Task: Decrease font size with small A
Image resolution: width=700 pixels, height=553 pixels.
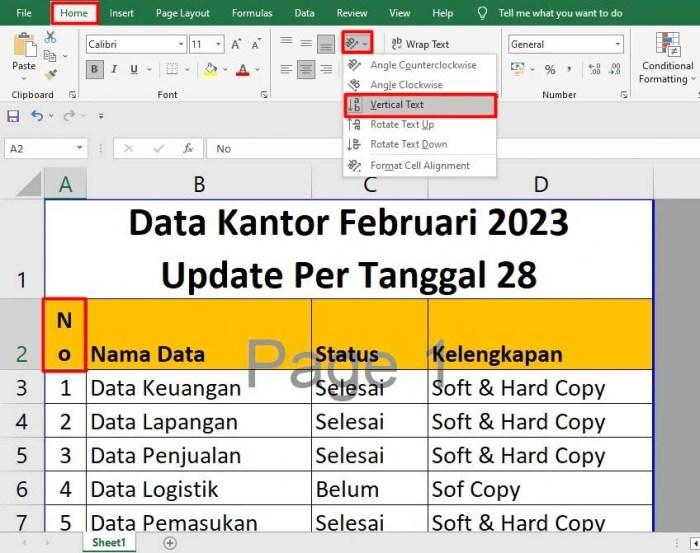Action: click(256, 44)
